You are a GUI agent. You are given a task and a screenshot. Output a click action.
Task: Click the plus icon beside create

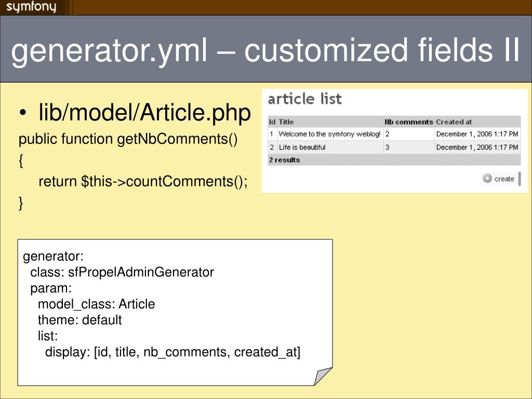(487, 179)
